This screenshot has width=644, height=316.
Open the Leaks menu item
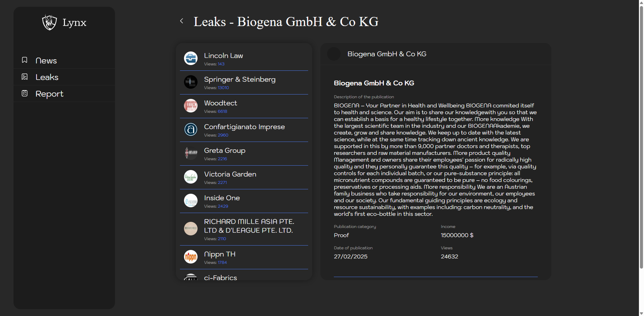coord(47,77)
